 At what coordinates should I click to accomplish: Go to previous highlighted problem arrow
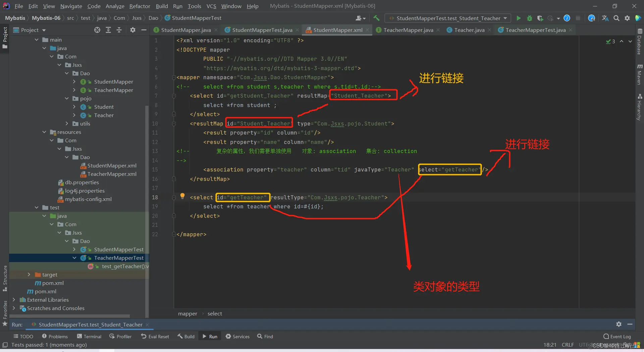coord(622,41)
